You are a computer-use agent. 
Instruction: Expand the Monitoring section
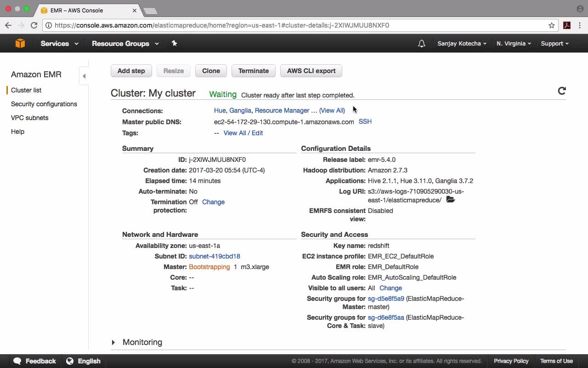click(137, 342)
